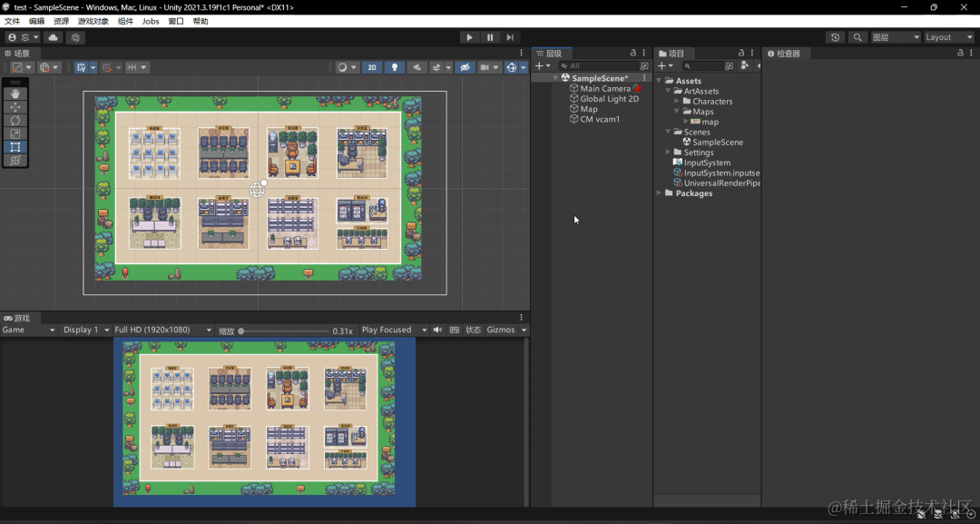Toggle the 2D scene view mode

372,67
